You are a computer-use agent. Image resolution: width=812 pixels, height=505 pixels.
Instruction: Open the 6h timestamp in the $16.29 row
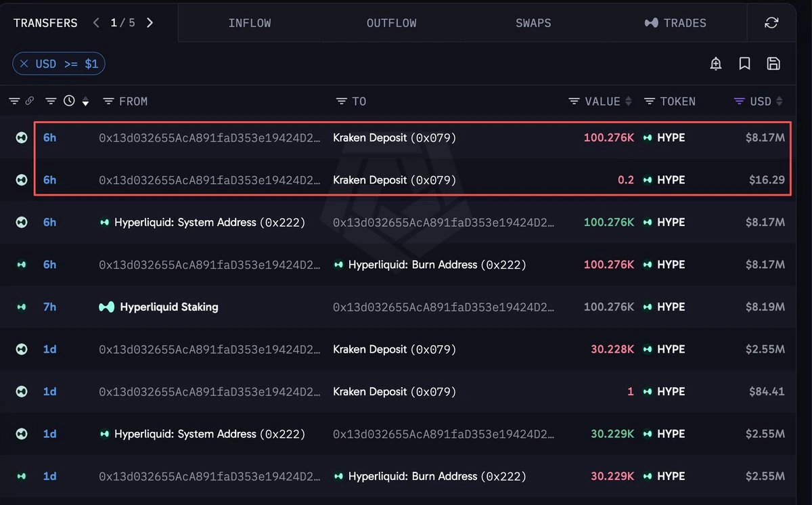point(50,180)
